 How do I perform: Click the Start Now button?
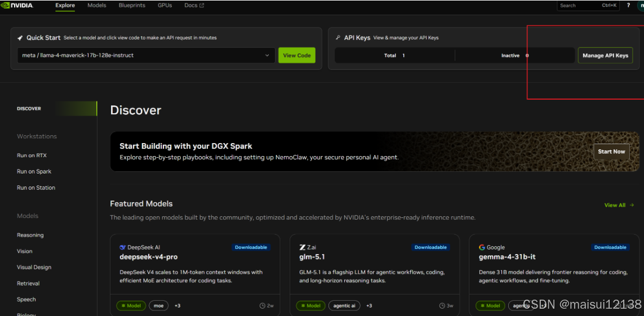[x=611, y=152]
